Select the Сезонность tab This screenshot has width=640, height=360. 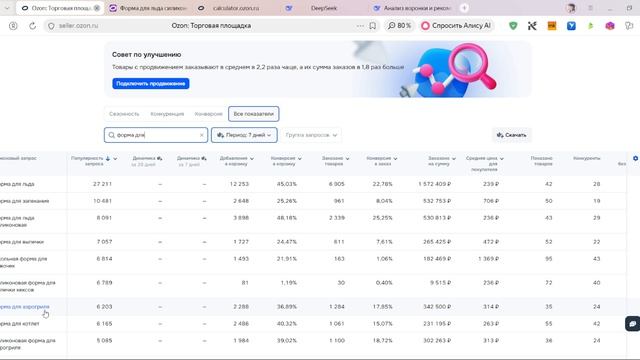pyautogui.click(x=124, y=114)
